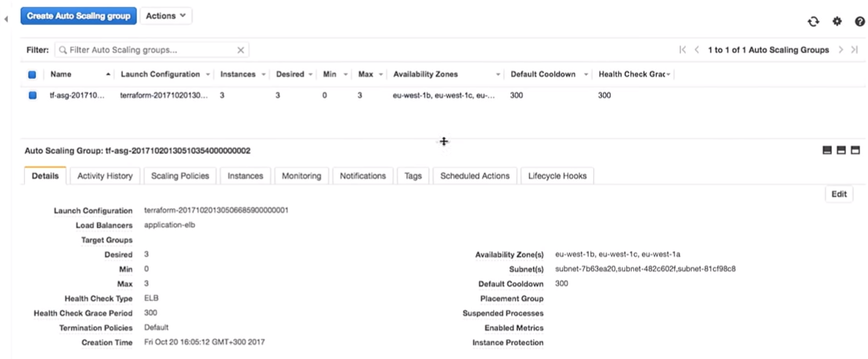Toggle the tf-asg row checkbox
Image resolution: width=868 pixels, height=359 pixels.
[x=32, y=95]
